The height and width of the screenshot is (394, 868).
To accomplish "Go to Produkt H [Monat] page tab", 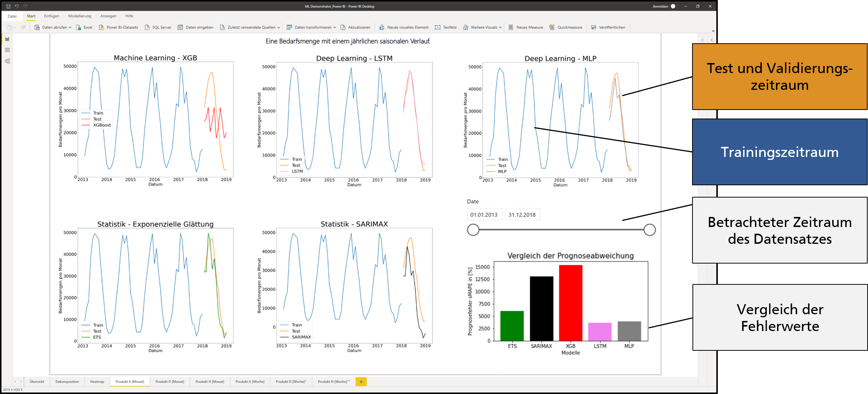I will tap(210, 382).
